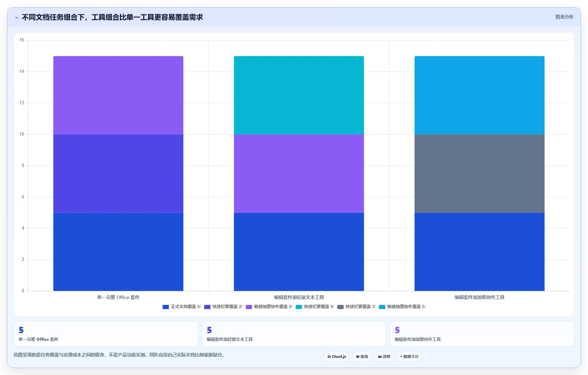Toggle legend item 敏感加密协作覆盖 2/
This screenshot has width=588, height=375.
[269, 307]
